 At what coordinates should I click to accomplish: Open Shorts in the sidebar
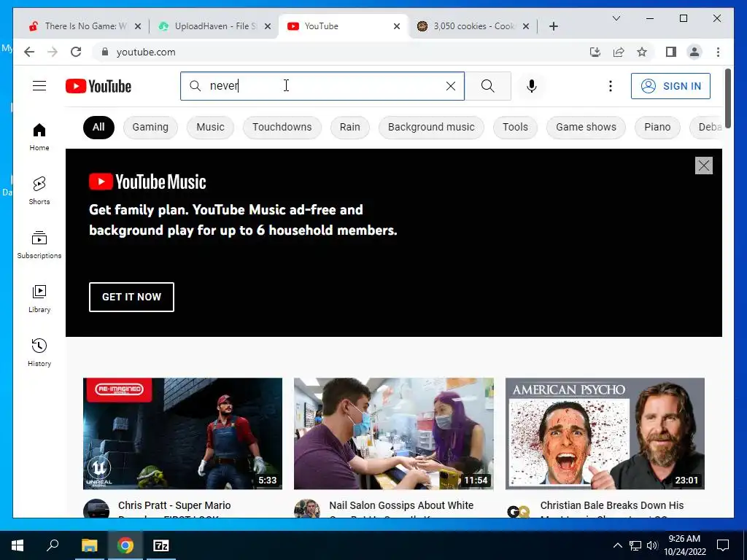pos(39,191)
